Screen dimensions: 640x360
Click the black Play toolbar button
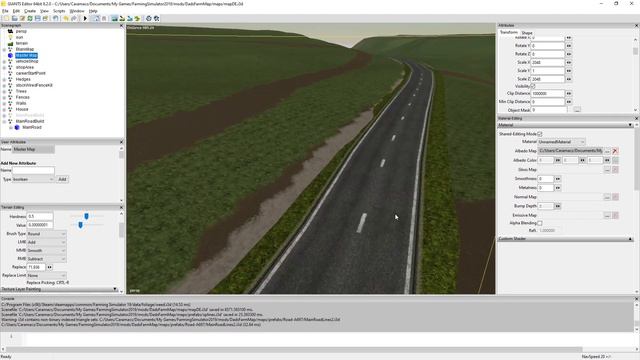coord(85,18)
